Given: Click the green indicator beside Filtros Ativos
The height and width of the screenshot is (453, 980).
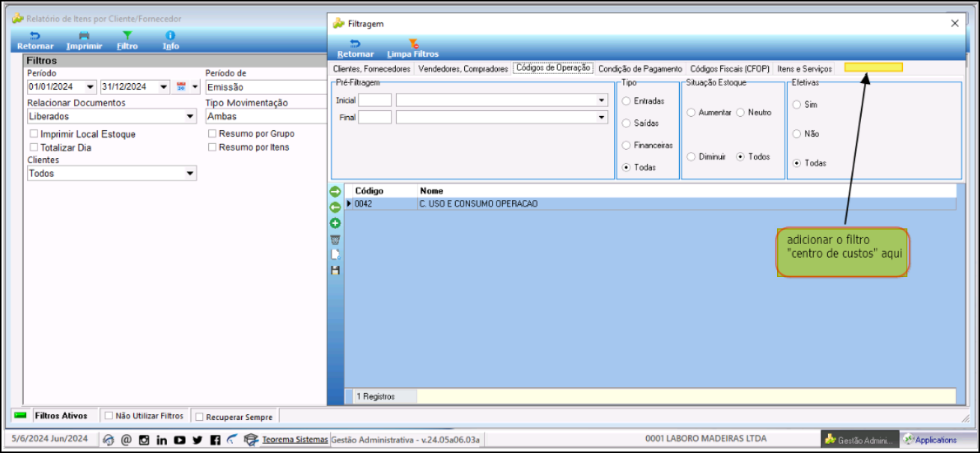Looking at the screenshot, I should (21, 415).
